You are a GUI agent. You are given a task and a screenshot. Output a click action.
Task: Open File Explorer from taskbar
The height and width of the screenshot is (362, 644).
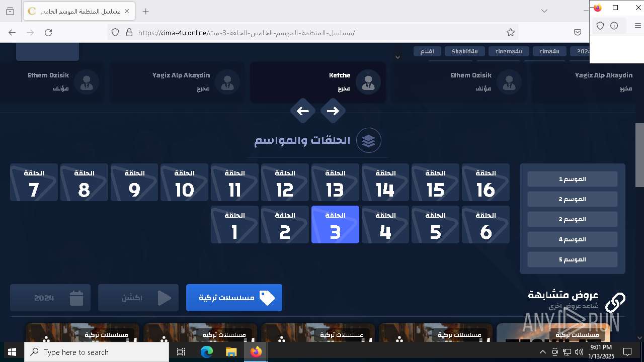231,352
